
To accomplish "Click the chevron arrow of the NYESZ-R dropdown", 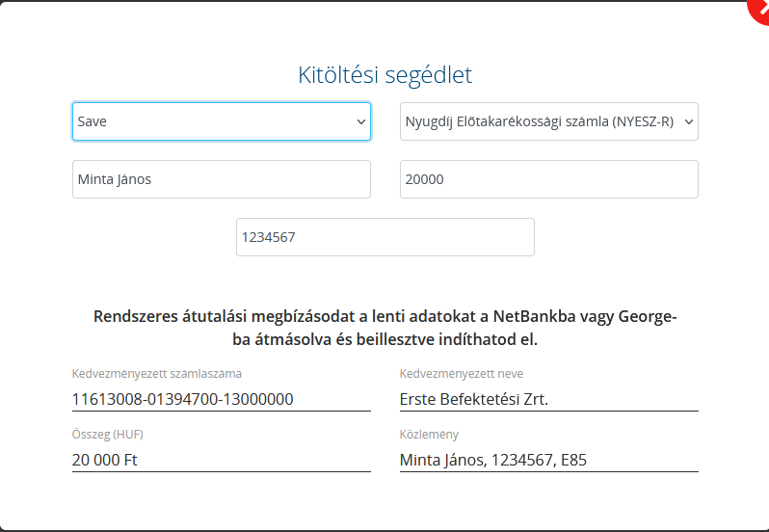I will click(689, 122).
